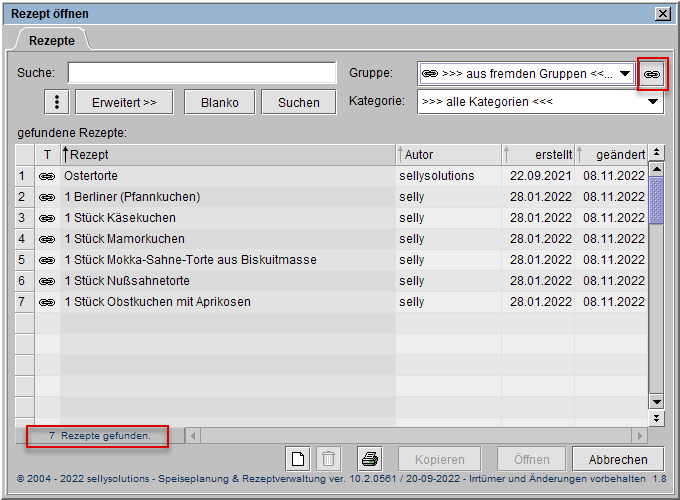Click the link icon beside 1 Stück Käsekuchen
Image resolution: width=680 pixels, height=500 pixels.
(47, 218)
